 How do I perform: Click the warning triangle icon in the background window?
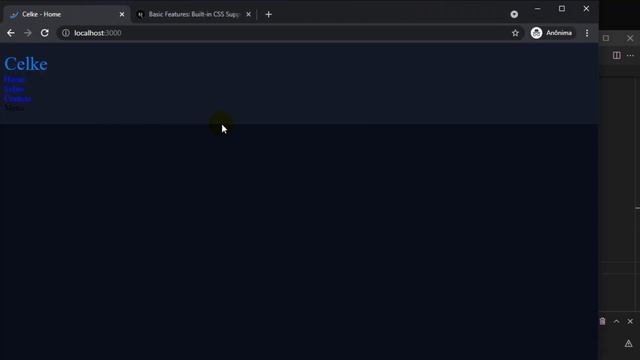(629, 344)
